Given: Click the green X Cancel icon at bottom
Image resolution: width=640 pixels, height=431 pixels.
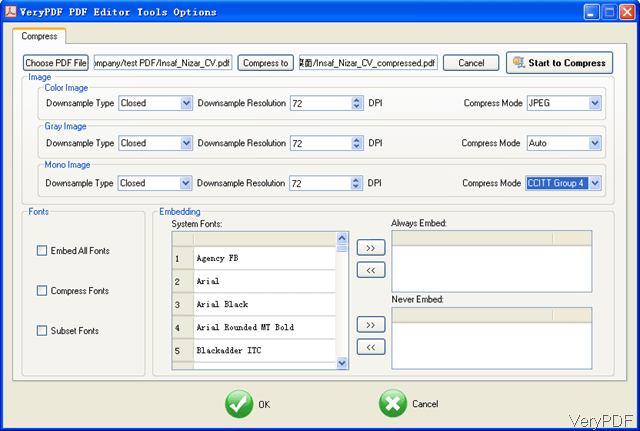Looking at the screenshot, I should pyautogui.click(x=393, y=403).
